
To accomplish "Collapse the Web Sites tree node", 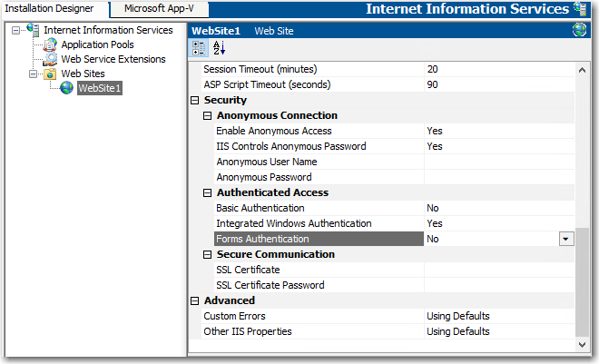I will pos(34,74).
